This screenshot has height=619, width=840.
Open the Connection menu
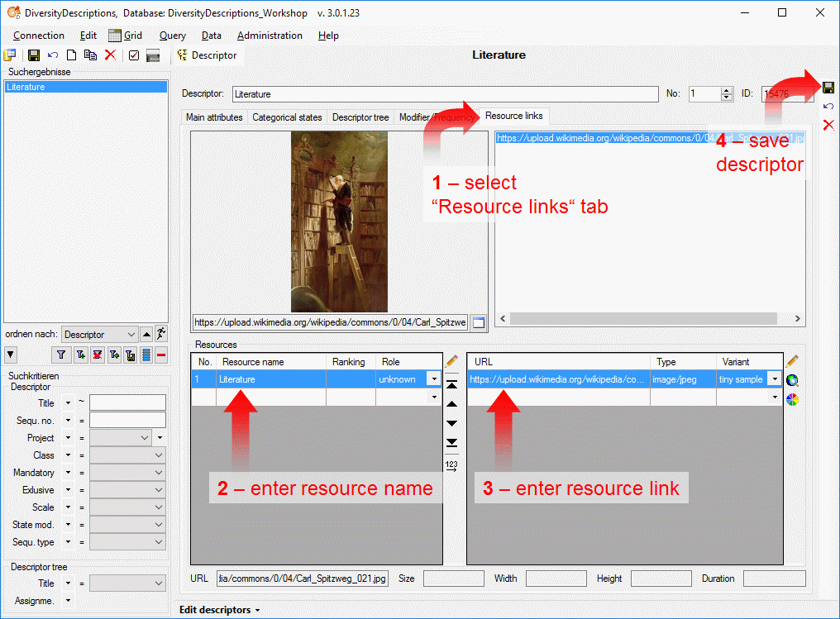coord(39,36)
